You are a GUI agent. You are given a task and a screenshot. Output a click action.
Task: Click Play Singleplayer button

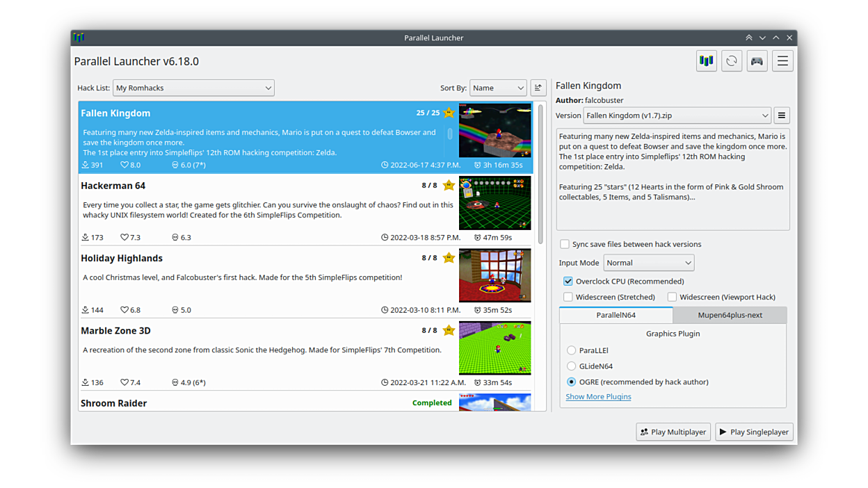754,432
